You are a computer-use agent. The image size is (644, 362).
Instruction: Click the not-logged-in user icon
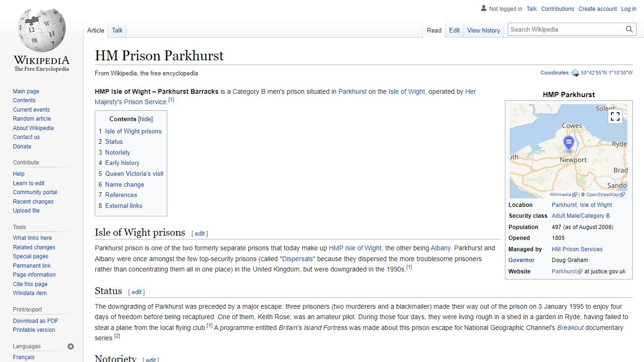click(x=483, y=8)
